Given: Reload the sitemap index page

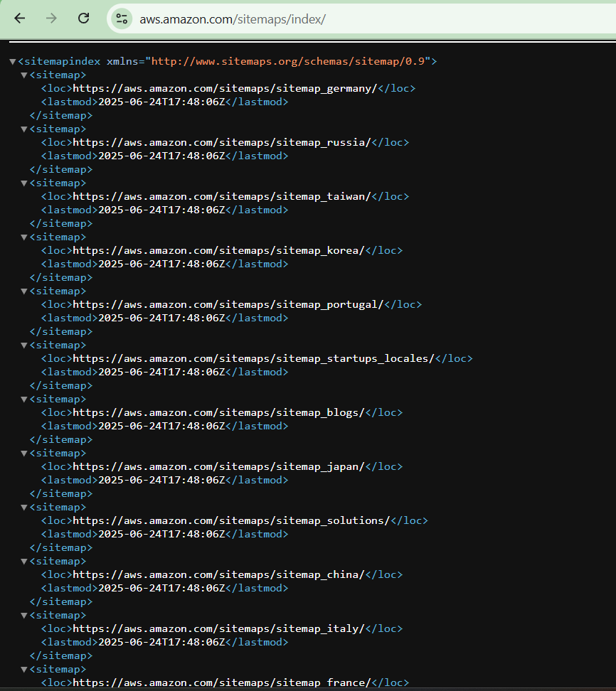Looking at the screenshot, I should [x=83, y=18].
